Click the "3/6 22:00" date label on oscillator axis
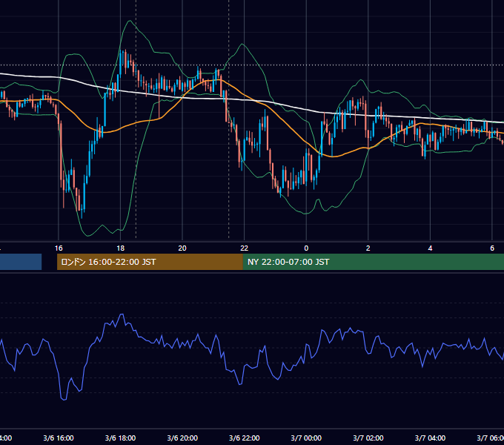The width and height of the screenshot is (504, 445). (245, 438)
